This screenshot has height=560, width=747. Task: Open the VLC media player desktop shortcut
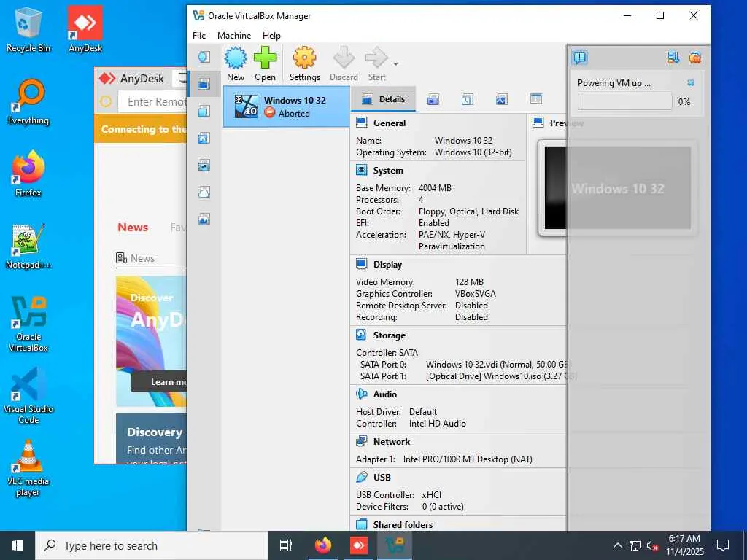pyautogui.click(x=28, y=468)
